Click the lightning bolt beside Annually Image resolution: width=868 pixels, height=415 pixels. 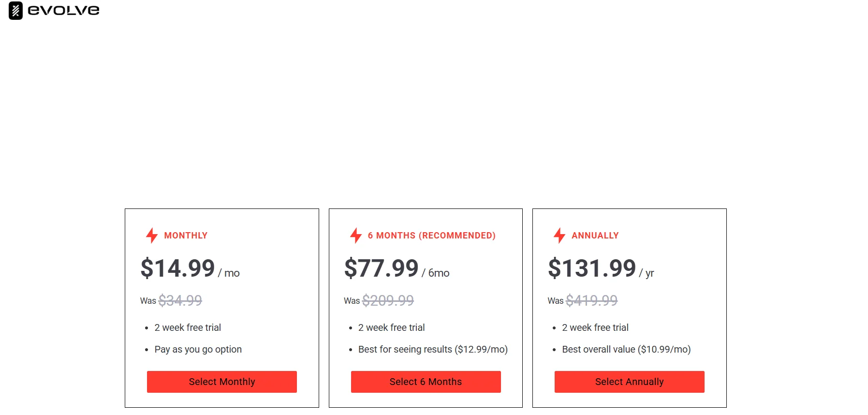(x=559, y=236)
